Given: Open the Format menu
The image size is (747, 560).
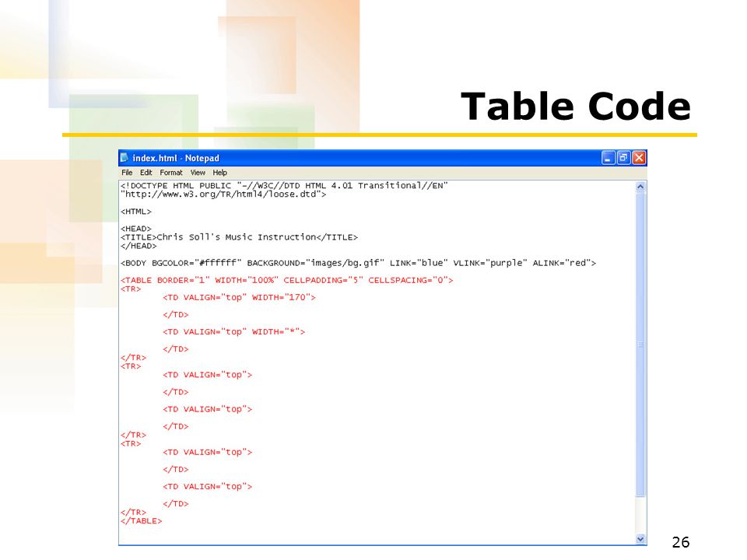Looking at the screenshot, I should 171,173.
